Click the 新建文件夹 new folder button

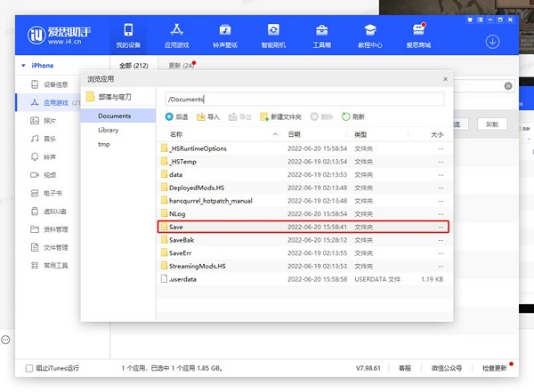[280, 117]
